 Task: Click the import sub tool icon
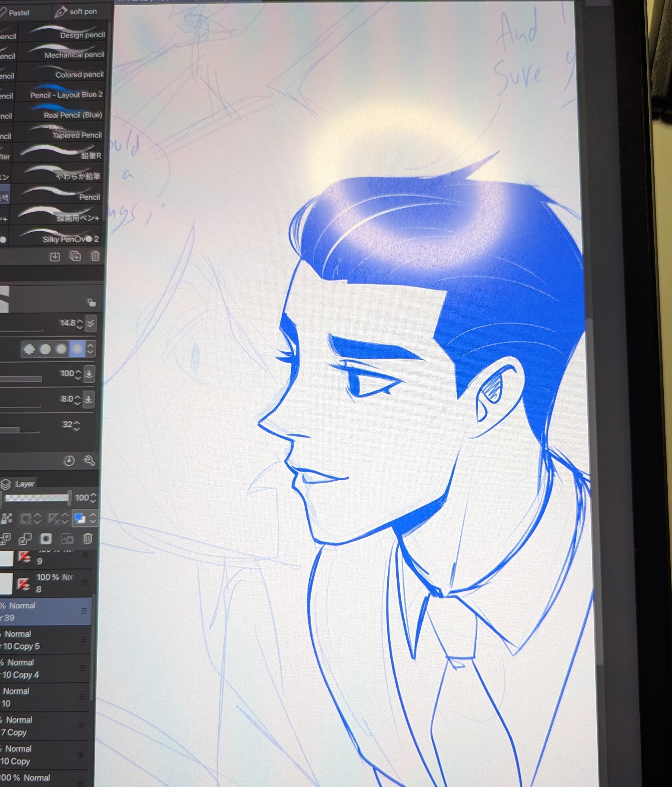coord(55,257)
